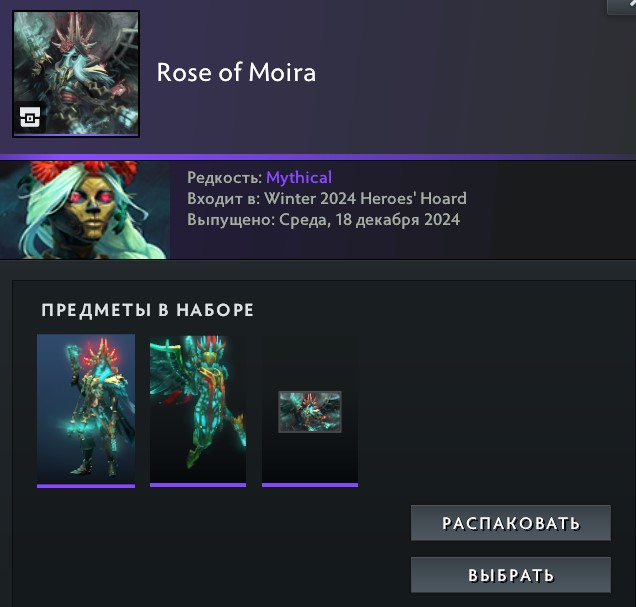
Task: Open the small loading screen item
Action: pos(310,412)
